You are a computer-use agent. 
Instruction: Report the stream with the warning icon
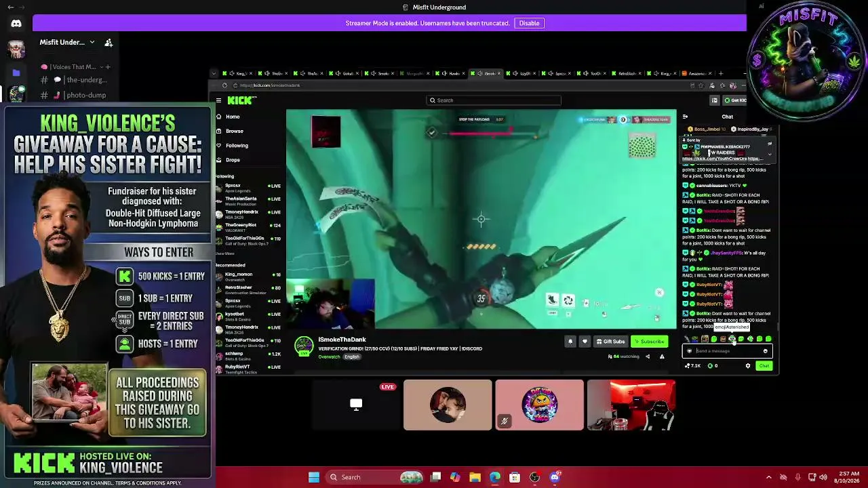tap(662, 357)
